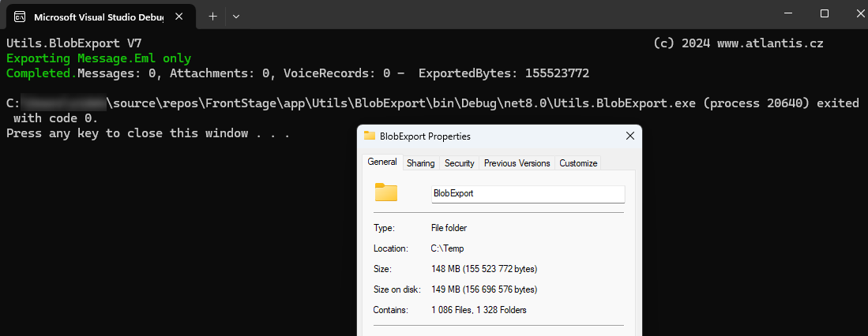Viewport: 868px width, 336px height.
Task: Click the 'Size on disk:' label
Action: pyautogui.click(x=397, y=289)
